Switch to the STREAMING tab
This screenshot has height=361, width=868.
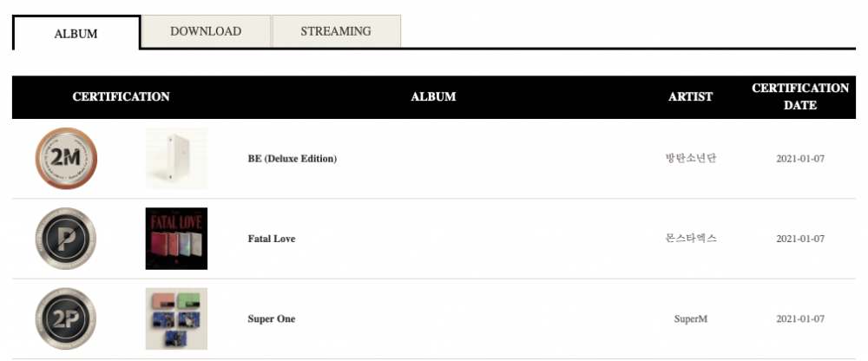pyautogui.click(x=336, y=31)
